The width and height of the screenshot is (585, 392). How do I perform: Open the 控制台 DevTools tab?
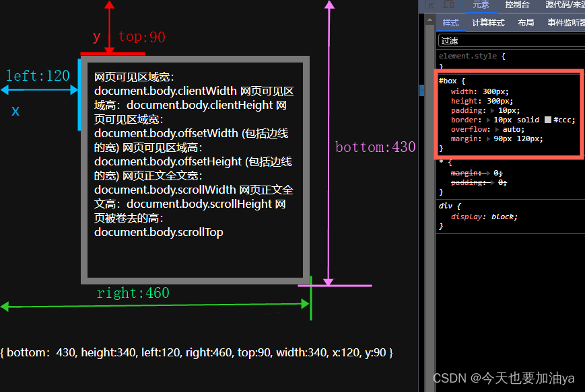pyautogui.click(x=517, y=5)
